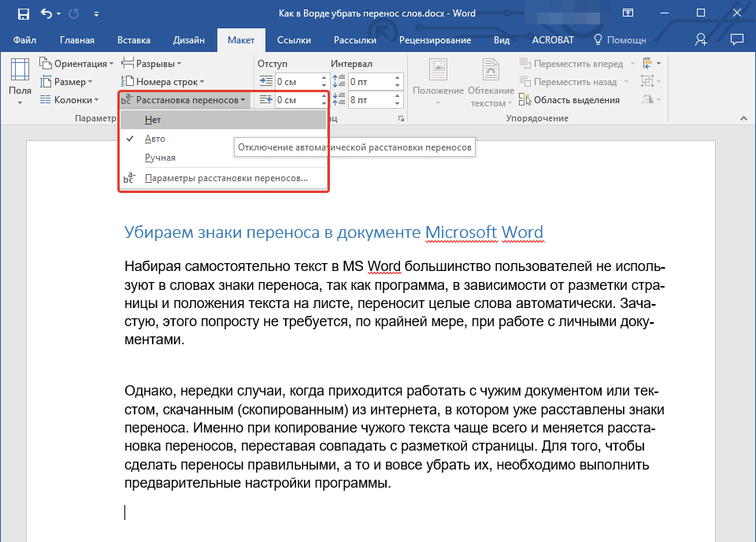Select Нет hyphenation option

(154, 119)
